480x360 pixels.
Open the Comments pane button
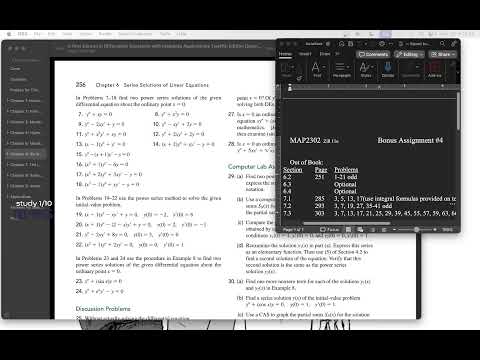(373, 54)
